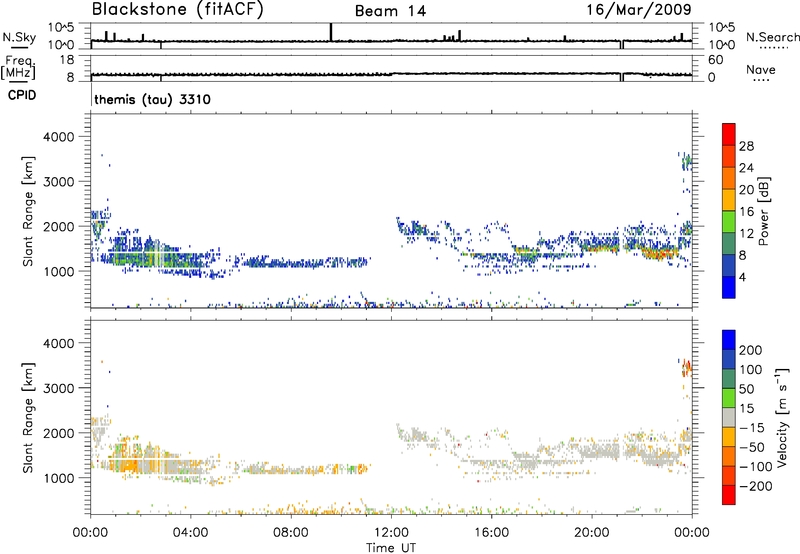The image size is (800, 554).
Task: Click the Velocity colorbar value '-200'
Action: click(755, 486)
